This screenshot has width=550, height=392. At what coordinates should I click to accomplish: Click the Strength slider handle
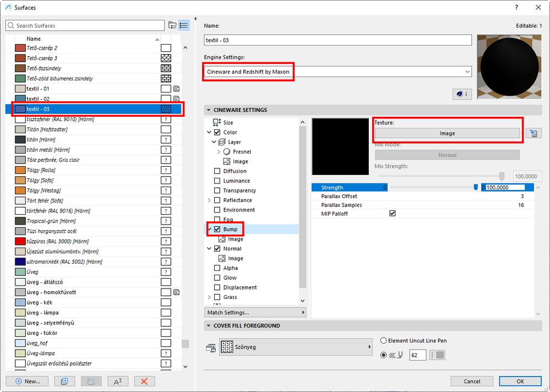point(476,188)
